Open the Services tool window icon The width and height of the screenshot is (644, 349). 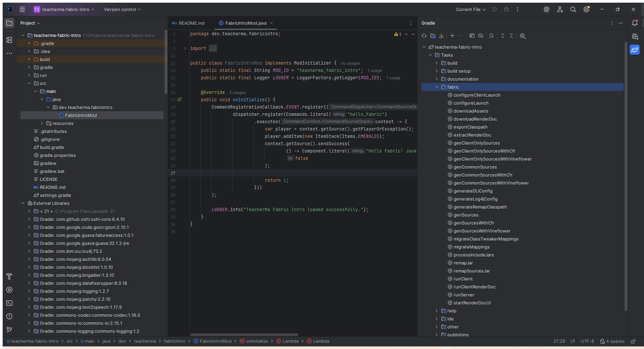(9, 290)
